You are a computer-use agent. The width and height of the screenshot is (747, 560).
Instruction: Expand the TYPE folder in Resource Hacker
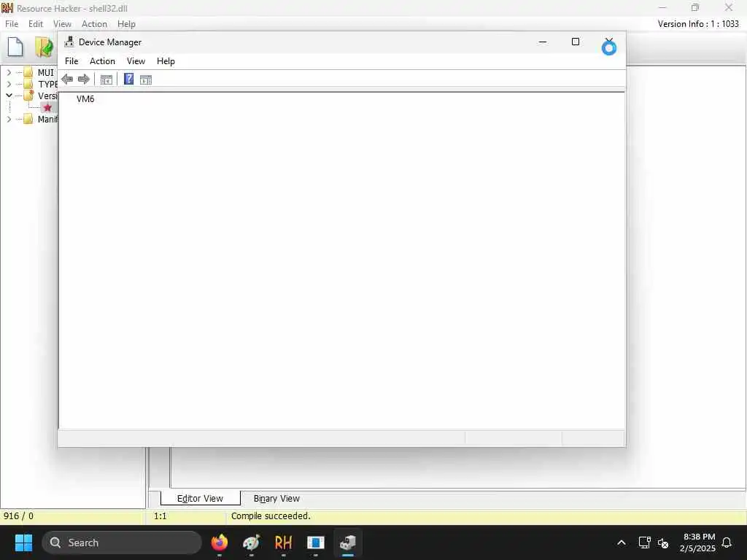pyautogui.click(x=9, y=84)
